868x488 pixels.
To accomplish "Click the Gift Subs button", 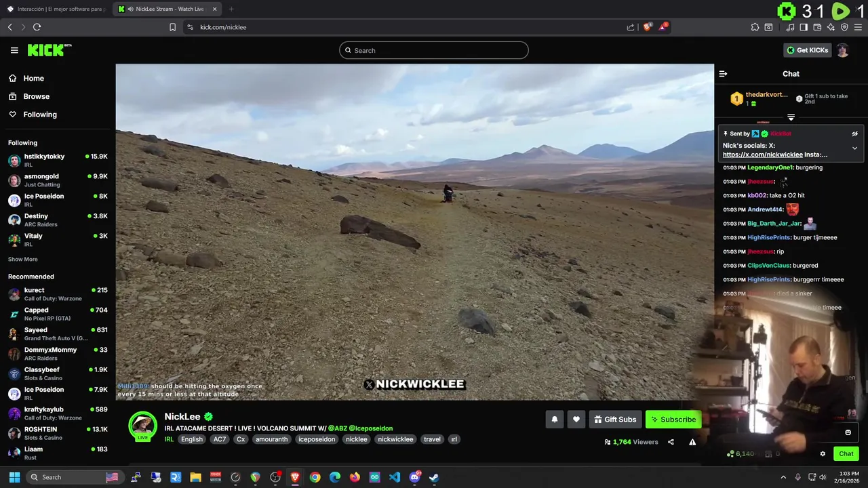I will (x=615, y=420).
